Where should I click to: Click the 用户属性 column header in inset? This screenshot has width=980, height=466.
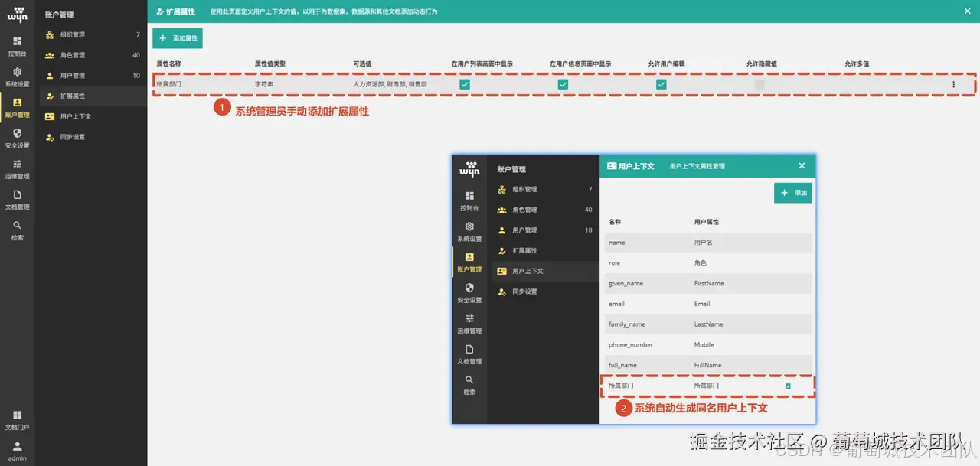707,222
